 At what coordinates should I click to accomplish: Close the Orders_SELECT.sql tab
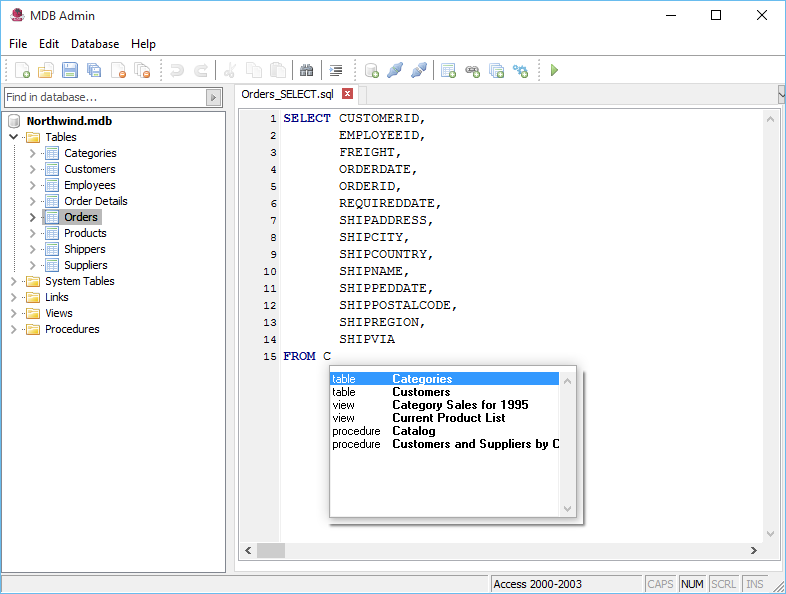[x=348, y=94]
